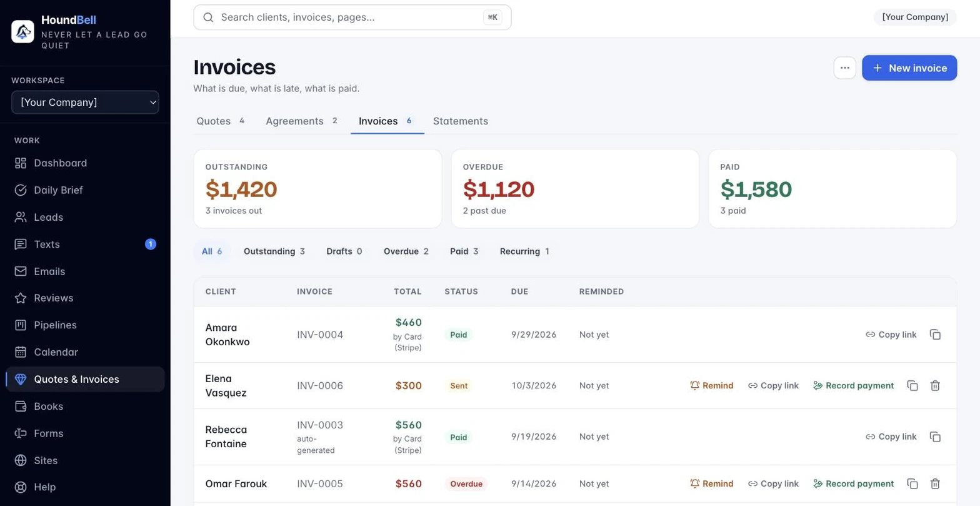Copy link for Amara Okonkwo's invoice
This screenshot has width=980, height=506.
[891, 335]
